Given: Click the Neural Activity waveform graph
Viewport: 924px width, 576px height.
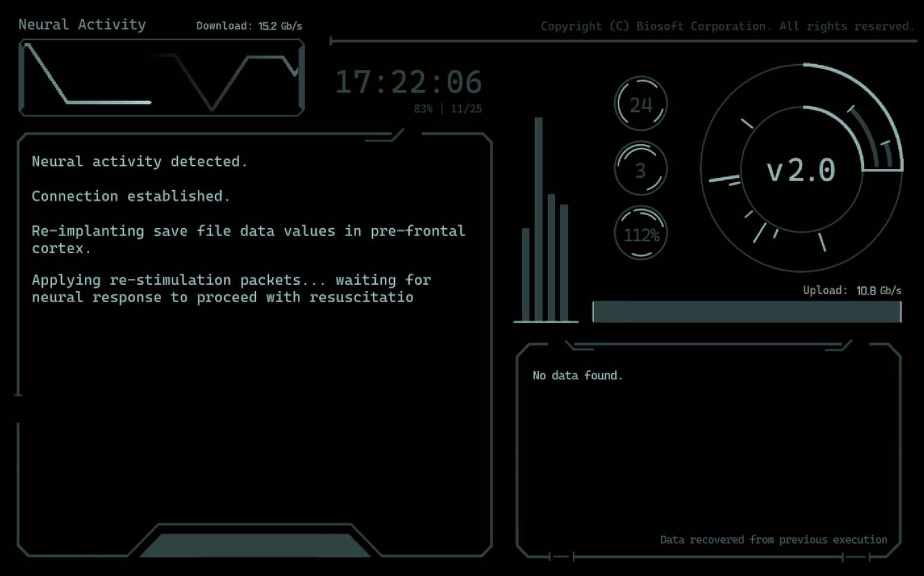Looking at the screenshot, I should pyautogui.click(x=161, y=77).
